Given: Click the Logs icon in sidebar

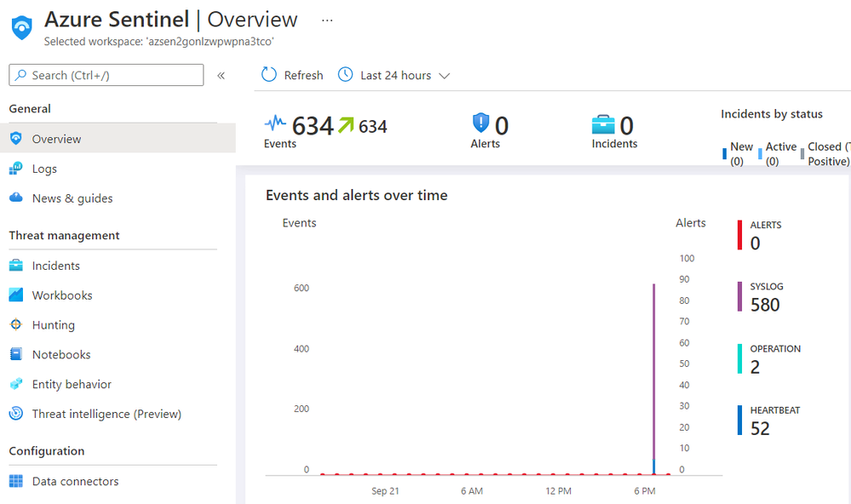Looking at the screenshot, I should (x=16, y=169).
